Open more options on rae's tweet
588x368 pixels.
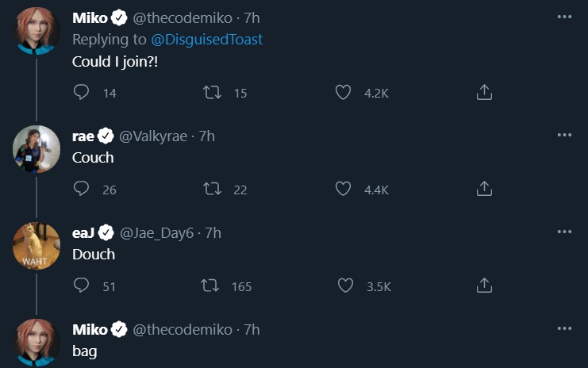[x=564, y=135]
